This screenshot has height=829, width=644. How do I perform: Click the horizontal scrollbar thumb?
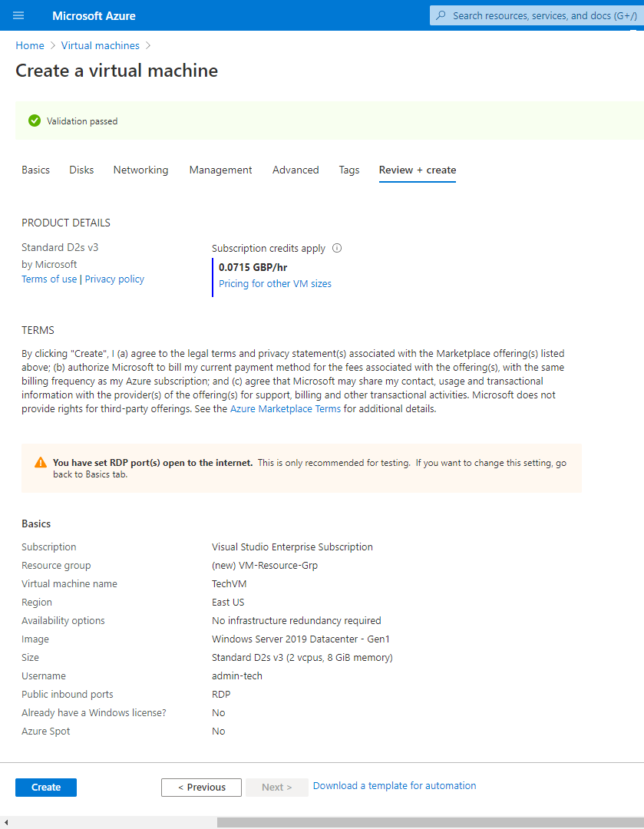[431, 822]
